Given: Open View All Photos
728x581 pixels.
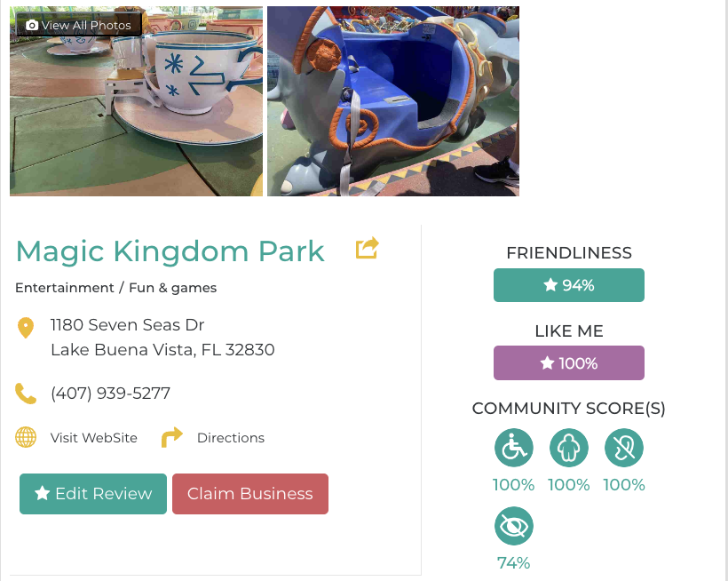Looking at the screenshot, I should [x=79, y=25].
